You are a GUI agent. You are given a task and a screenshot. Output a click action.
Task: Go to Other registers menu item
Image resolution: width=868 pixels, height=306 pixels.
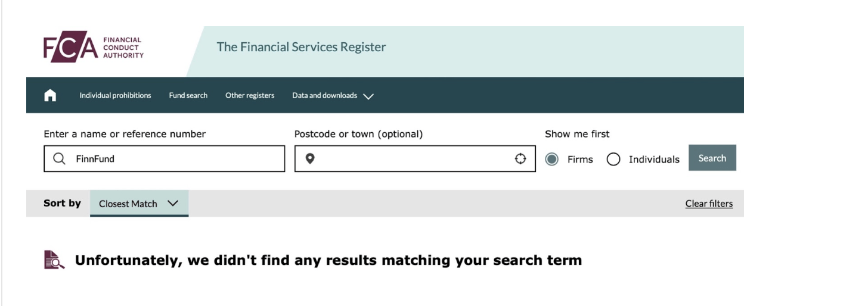coord(250,95)
